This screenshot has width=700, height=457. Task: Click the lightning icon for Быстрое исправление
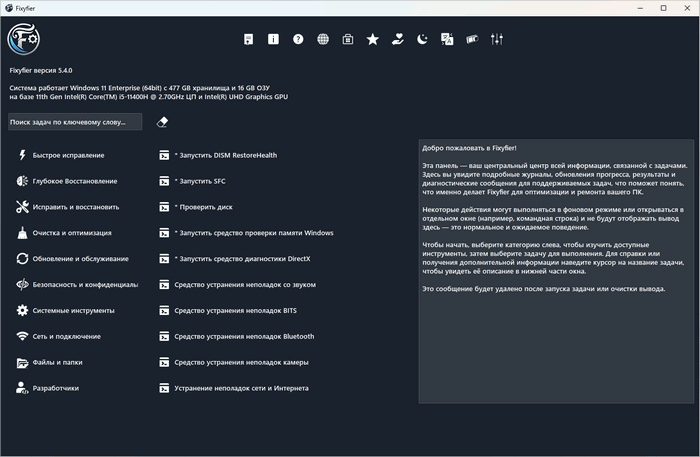22,155
